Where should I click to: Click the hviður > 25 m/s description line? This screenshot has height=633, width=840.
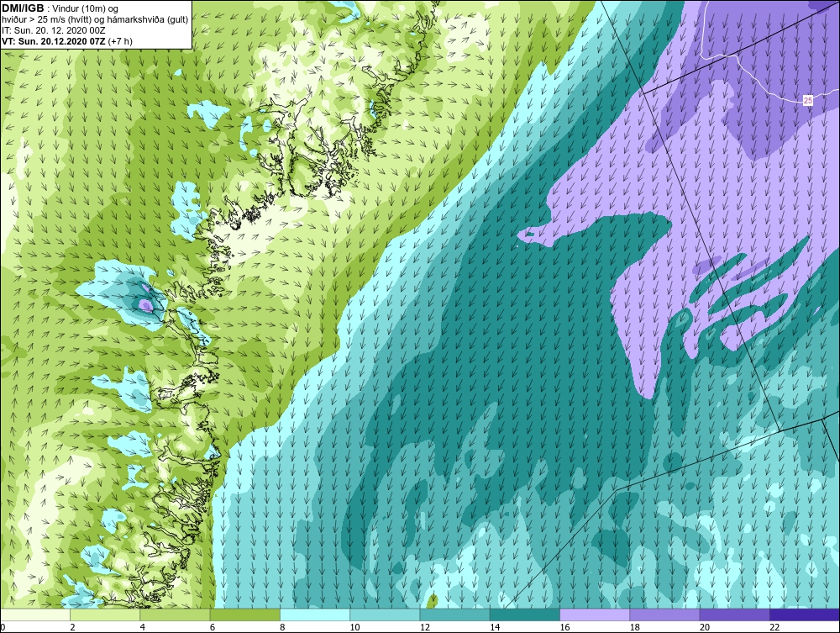click(x=95, y=20)
